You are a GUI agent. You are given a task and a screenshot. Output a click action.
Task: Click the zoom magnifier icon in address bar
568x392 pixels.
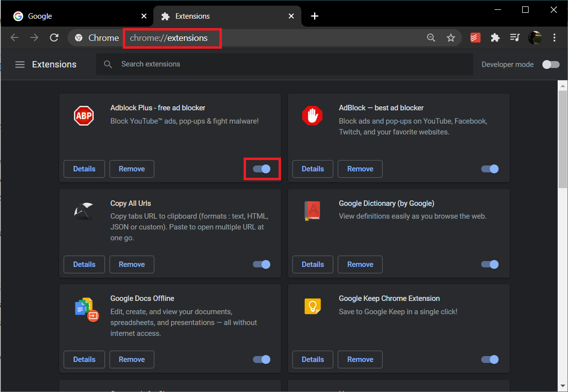431,38
